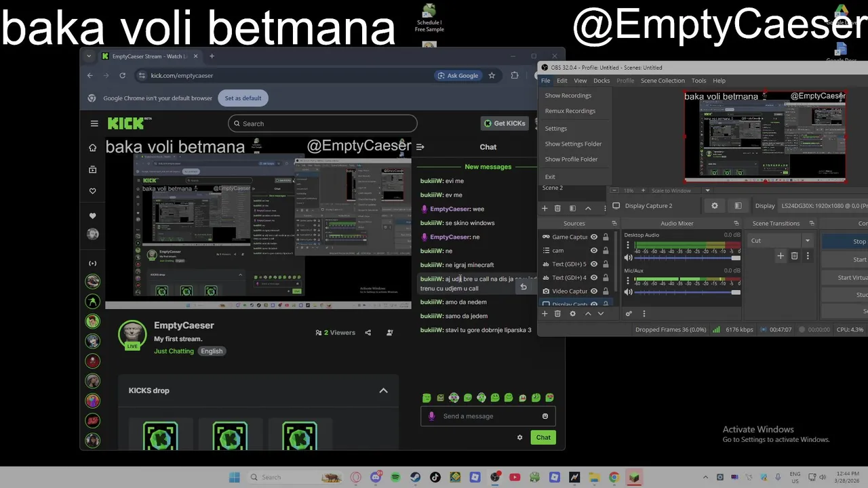Undock the Sources panel
868x488 pixels.
[x=614, y=223]
